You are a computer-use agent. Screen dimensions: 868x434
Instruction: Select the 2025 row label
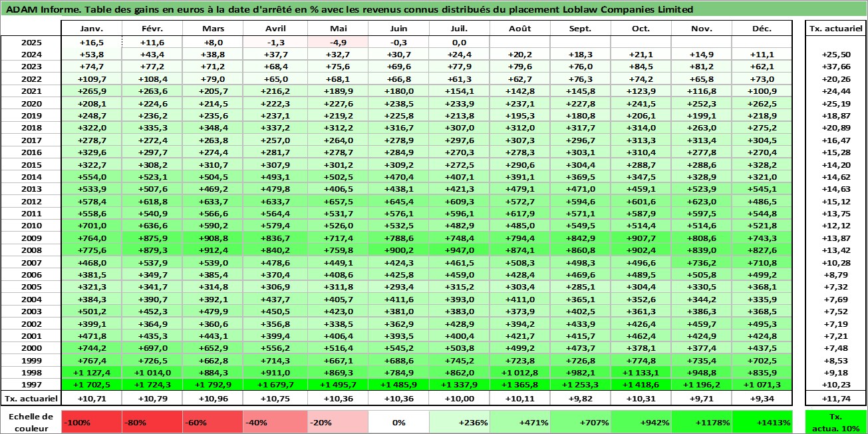point(31,41)
